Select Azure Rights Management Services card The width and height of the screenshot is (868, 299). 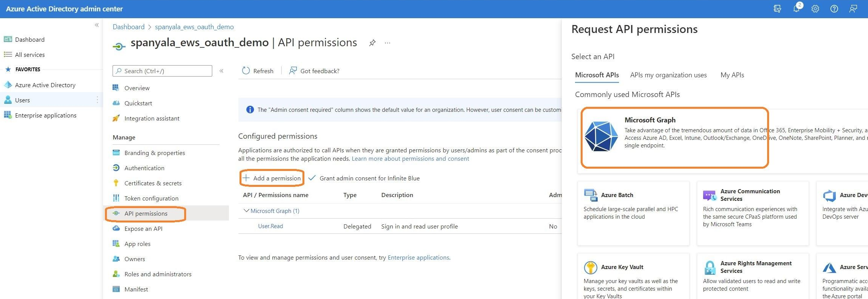pos(753,276)
